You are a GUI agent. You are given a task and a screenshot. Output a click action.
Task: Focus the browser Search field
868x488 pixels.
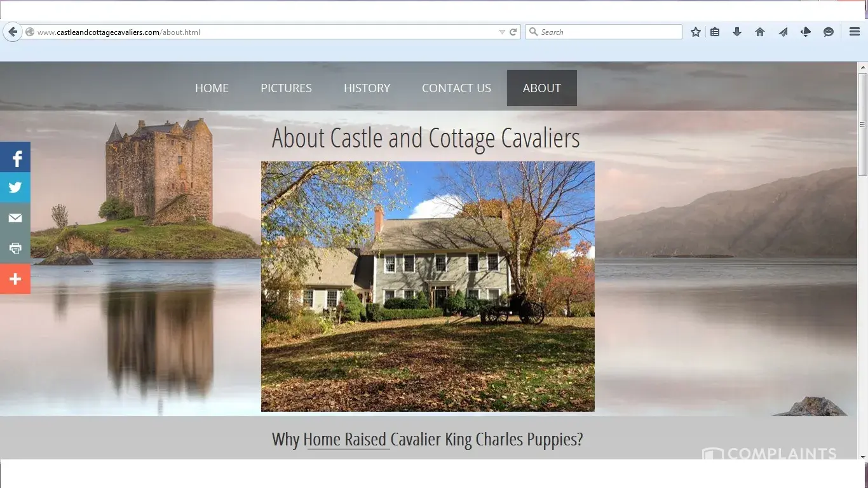pos(604,32)
